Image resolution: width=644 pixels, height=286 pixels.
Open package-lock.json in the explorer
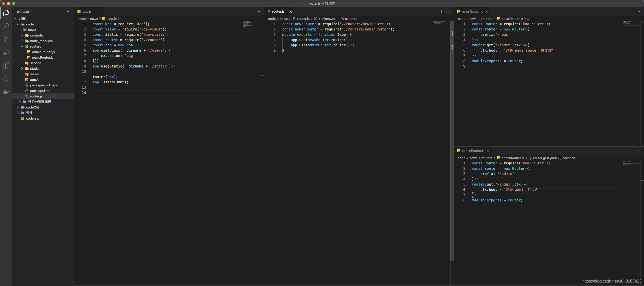[x=43, y=85]
